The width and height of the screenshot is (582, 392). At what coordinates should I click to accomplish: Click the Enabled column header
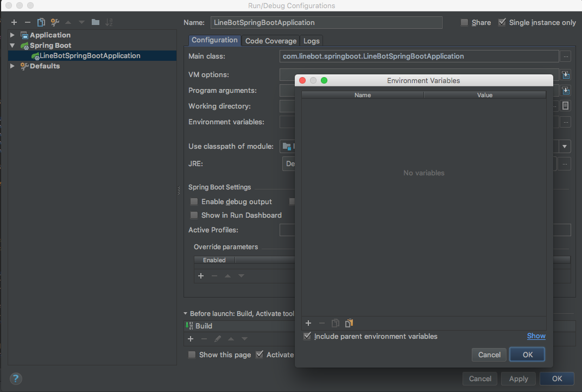[x=214, y=260]
